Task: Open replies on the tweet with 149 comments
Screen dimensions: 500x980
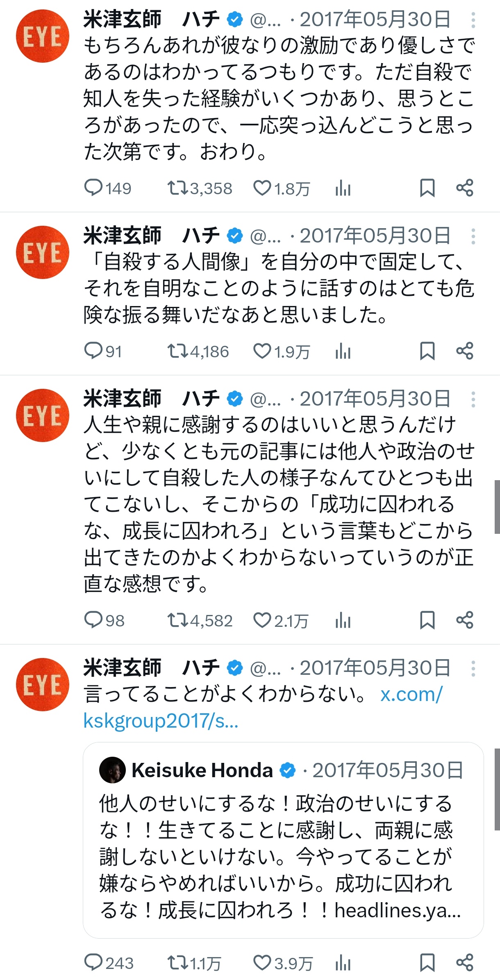Action: point(107,188)
